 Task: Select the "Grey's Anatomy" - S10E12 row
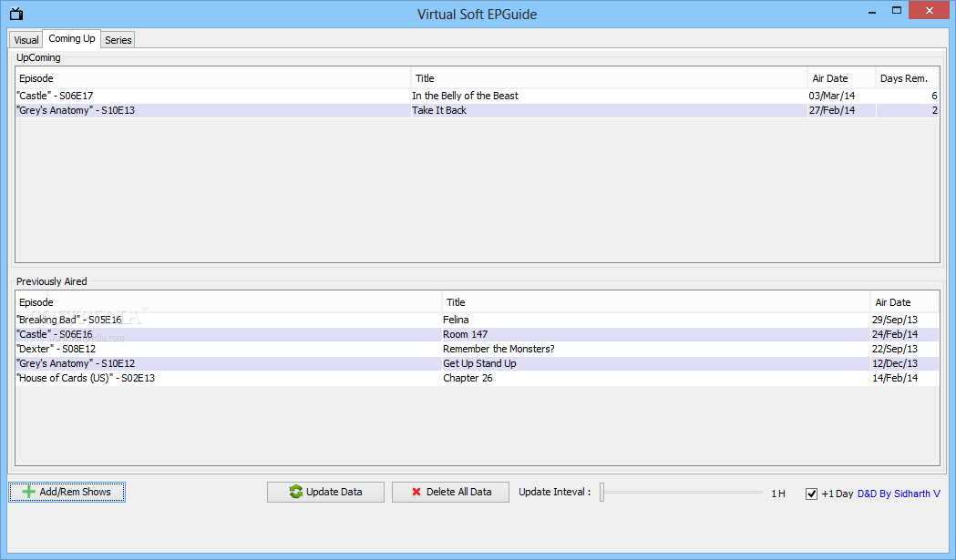pos(478,363)
